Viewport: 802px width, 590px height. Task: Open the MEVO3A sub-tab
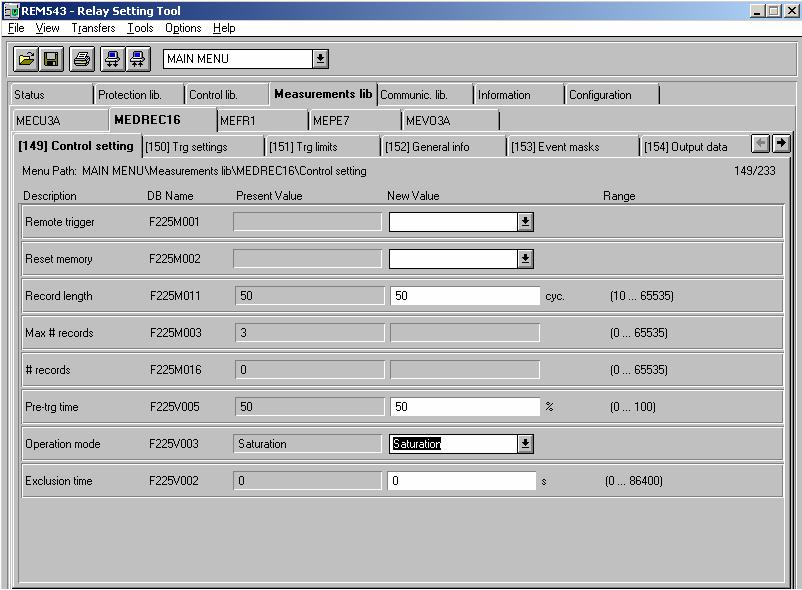click(450, 121)
